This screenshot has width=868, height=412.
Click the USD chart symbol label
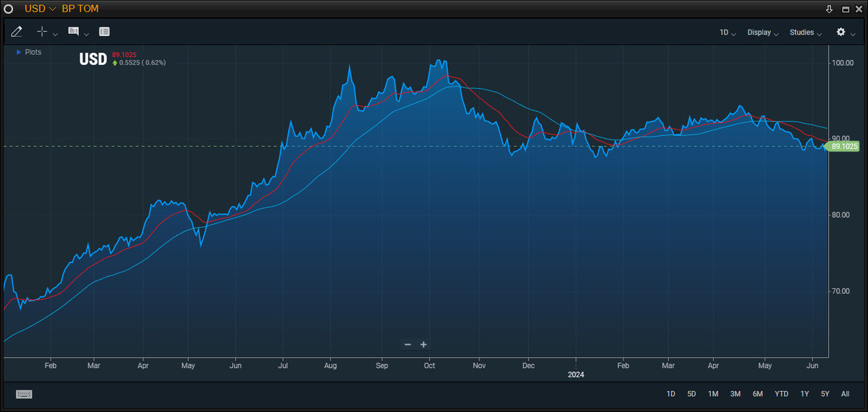pyautogui.click(x=93, y=59)
